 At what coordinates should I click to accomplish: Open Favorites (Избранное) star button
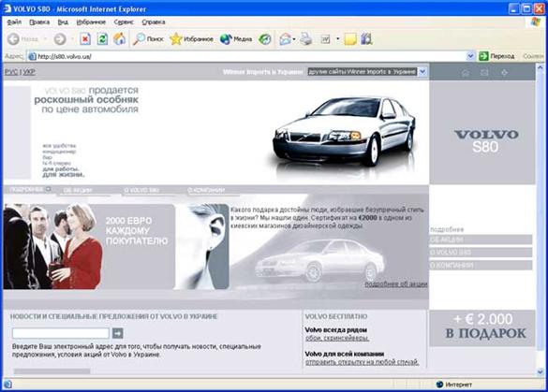coord(191,39)
